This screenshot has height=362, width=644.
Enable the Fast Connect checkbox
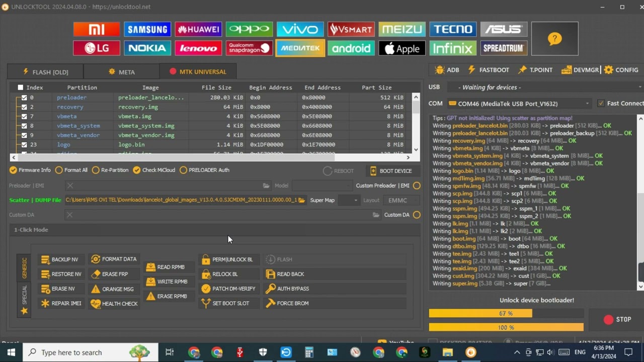(x=601, y=104)
